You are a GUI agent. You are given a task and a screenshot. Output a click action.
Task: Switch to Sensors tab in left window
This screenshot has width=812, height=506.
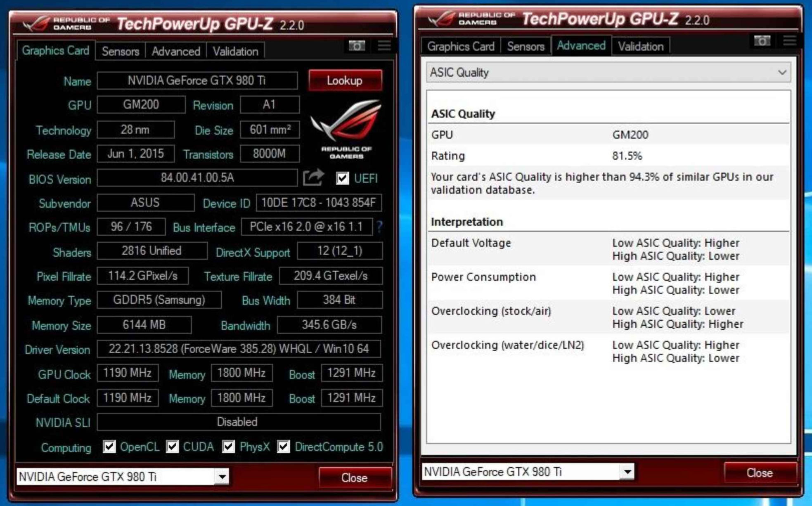121,52
